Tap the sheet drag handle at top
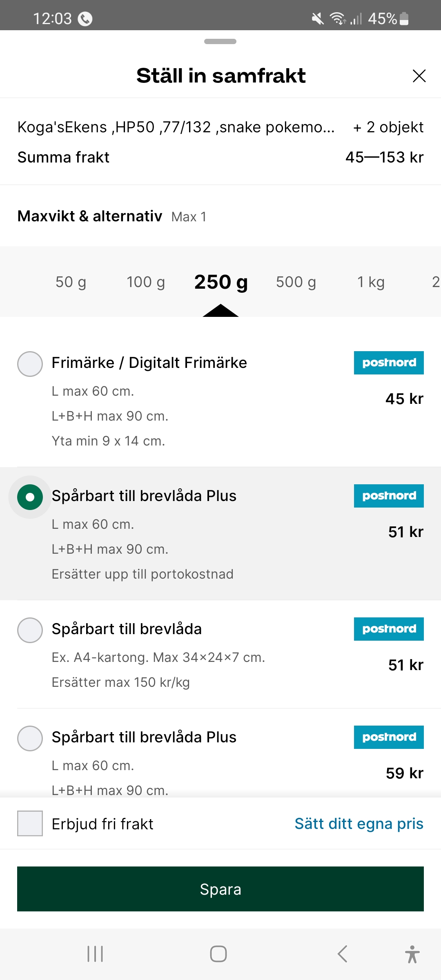Image resolution: width=441 pixels, height=980 pixels. pos(220,42)
